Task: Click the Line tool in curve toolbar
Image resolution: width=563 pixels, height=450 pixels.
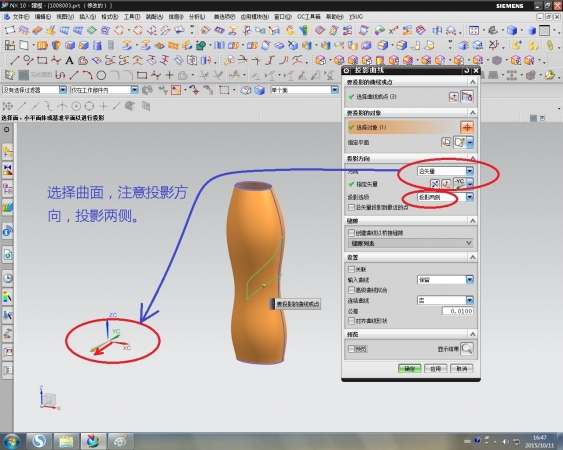Action: 15,60
